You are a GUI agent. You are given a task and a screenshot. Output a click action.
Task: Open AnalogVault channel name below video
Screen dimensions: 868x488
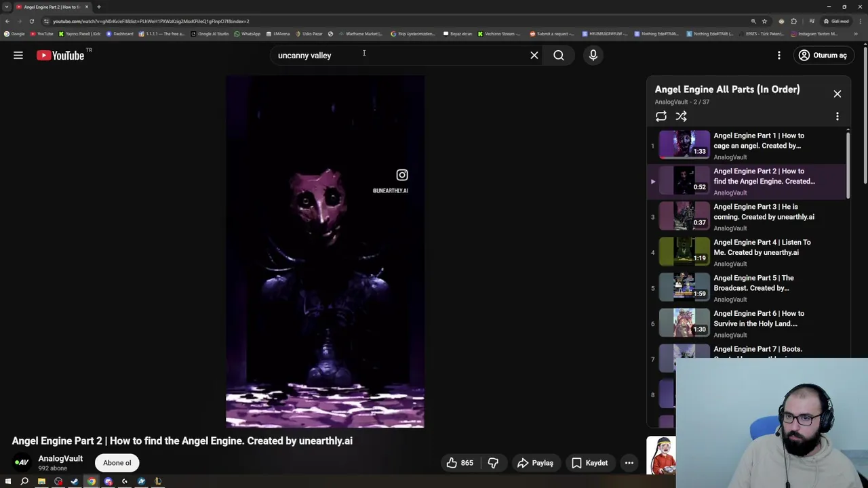coord(60,459)
